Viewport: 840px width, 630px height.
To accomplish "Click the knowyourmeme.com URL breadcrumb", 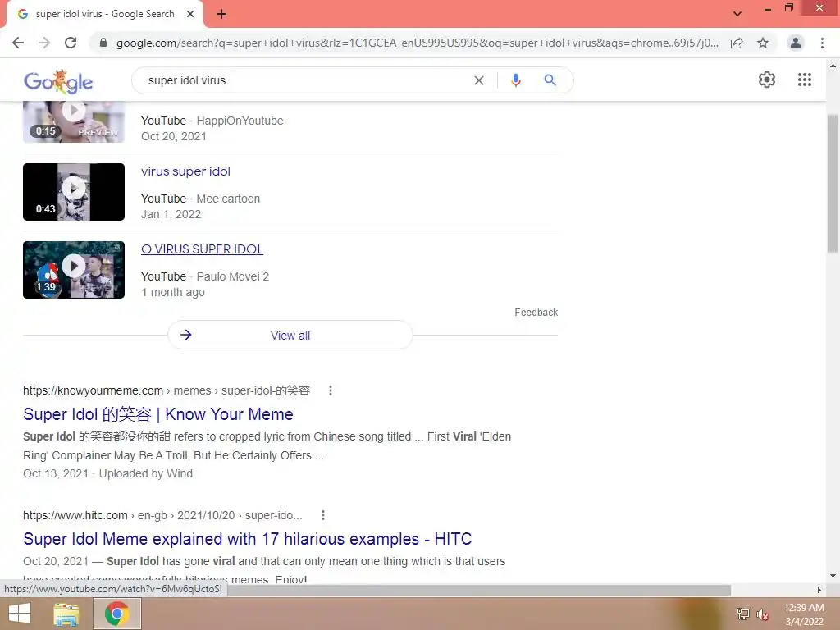I will (167, 390).
